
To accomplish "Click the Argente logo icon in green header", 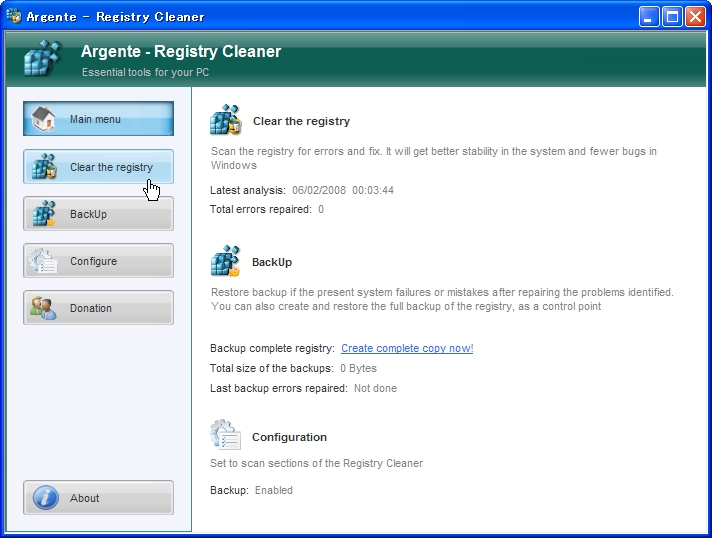I will click(x=42, y=58).
